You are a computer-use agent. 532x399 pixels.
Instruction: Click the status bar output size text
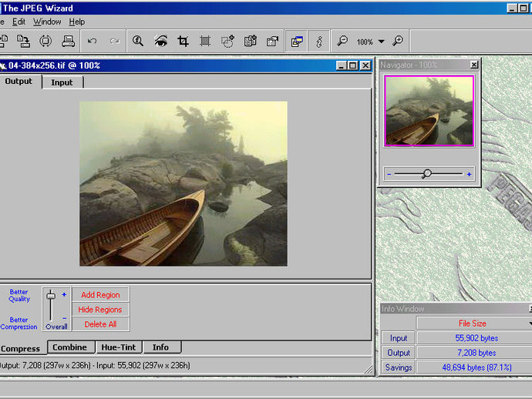pos(45,365)
